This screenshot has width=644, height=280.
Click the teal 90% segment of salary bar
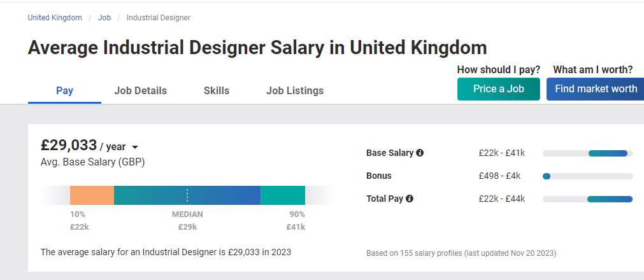pos(283,195)
